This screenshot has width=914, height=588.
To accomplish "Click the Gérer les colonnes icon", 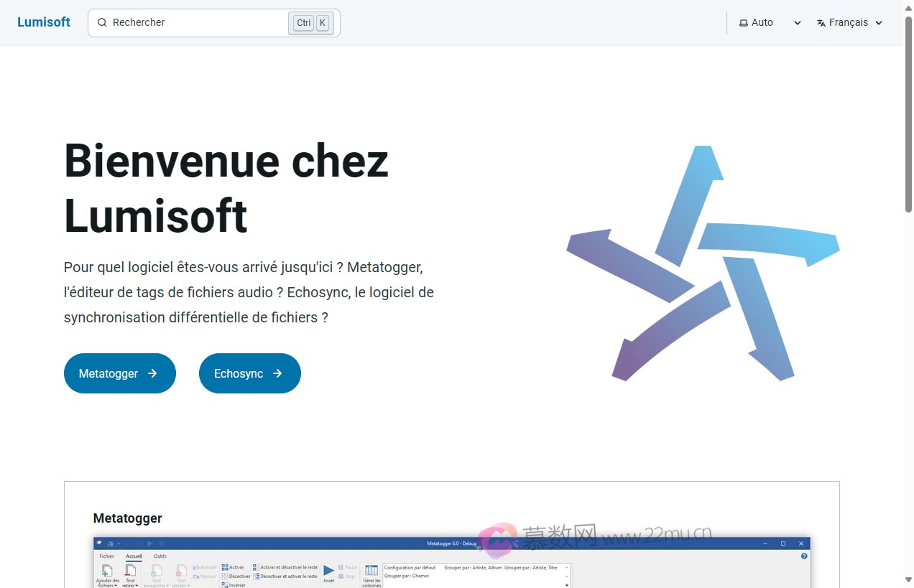I will tap(371, 571).
